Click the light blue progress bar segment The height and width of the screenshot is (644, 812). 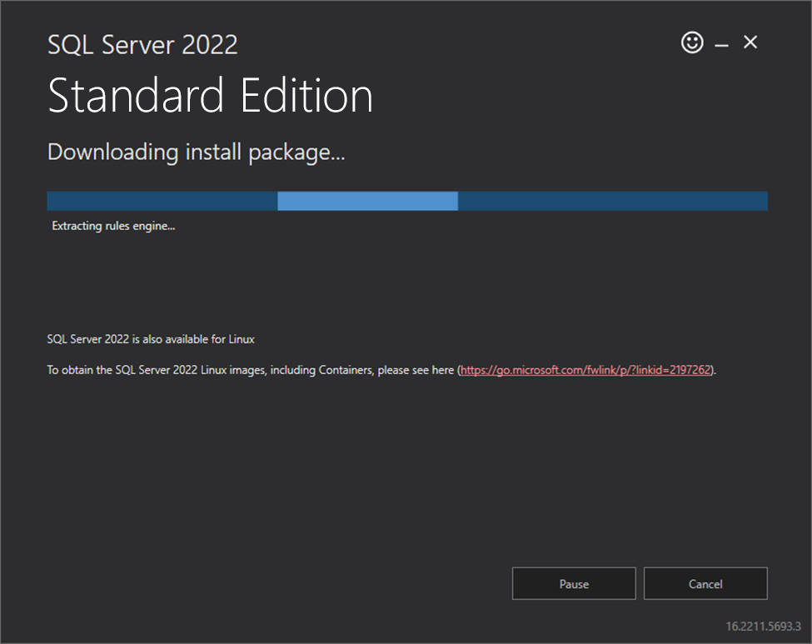click(x=367, y=201)
